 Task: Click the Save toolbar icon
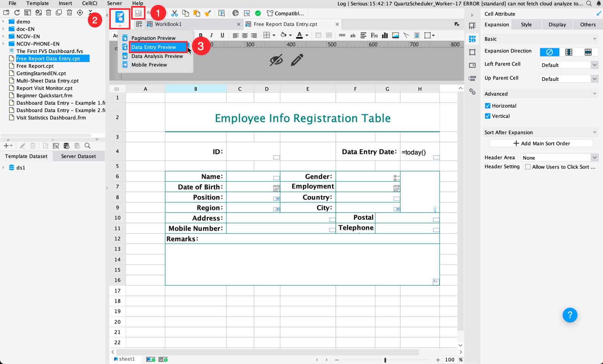point(138,13)
